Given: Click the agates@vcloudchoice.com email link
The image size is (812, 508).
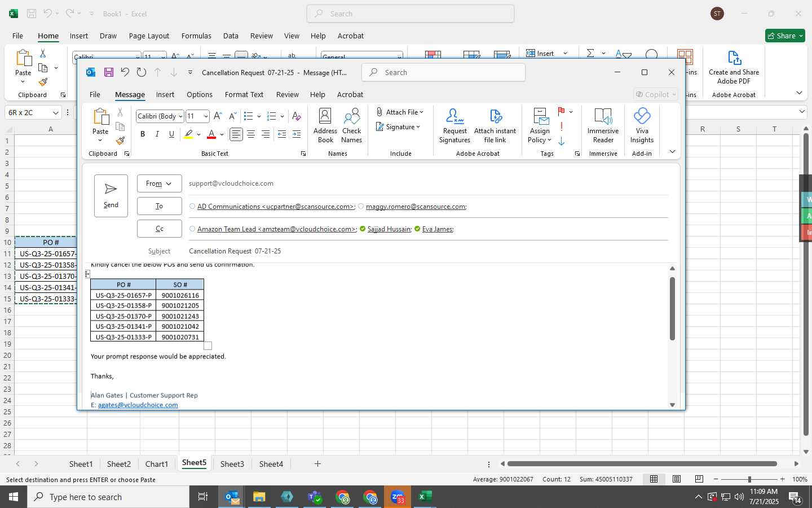Looking at the screenshot, I should point(138,405).
